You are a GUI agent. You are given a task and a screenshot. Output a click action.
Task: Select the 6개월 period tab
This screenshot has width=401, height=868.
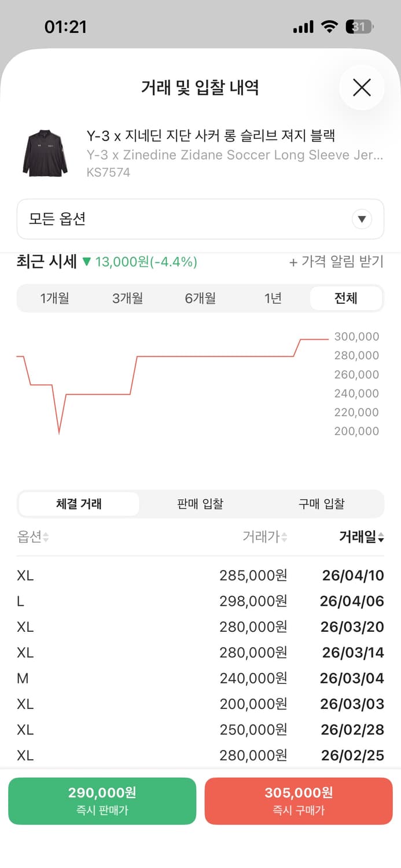(x=200, y=298)
